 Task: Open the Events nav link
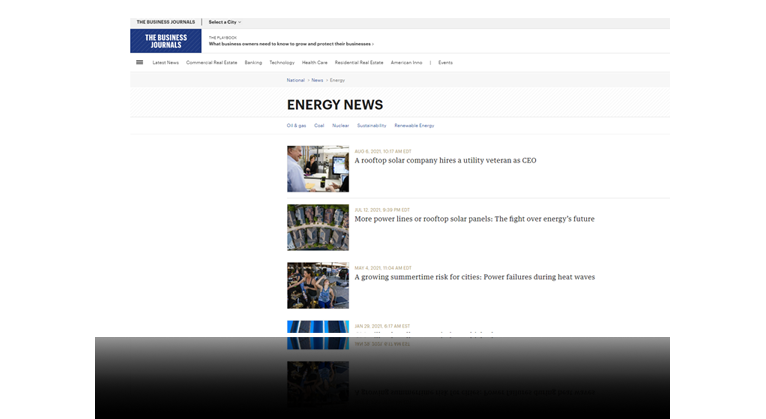coord(446,63)
